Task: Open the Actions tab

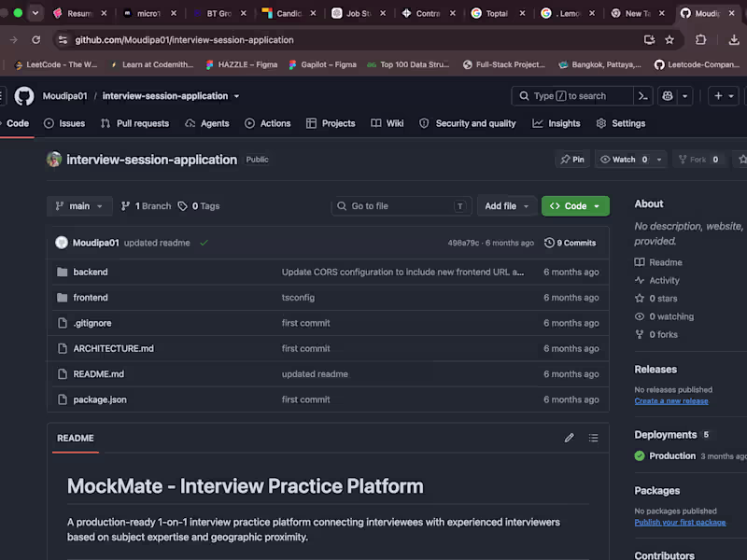Action: [267, 123]
